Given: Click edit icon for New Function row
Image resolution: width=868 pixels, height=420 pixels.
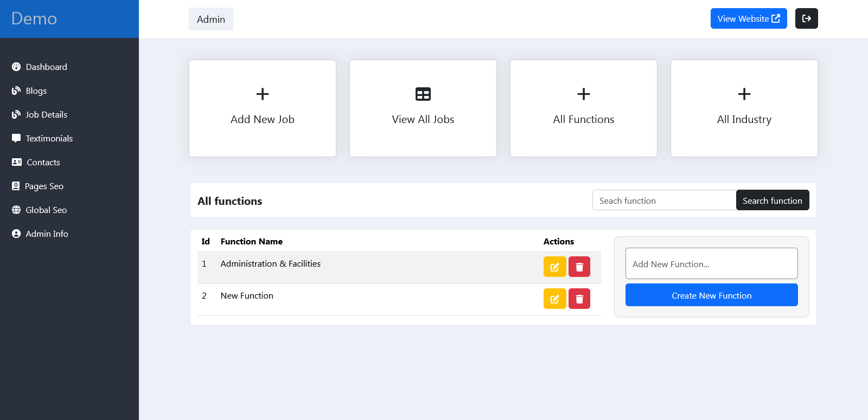Looking at the screenshot, I should (x=554, y=299).
